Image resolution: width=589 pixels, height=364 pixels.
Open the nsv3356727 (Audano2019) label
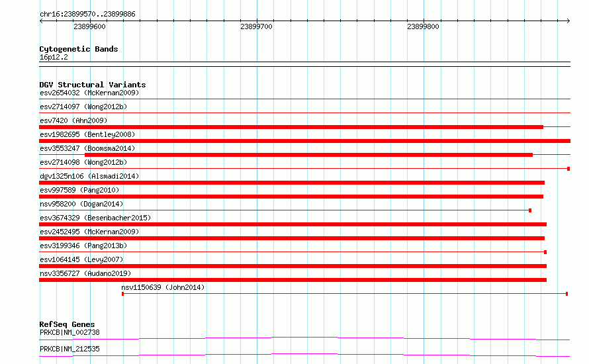coord(85,273)
